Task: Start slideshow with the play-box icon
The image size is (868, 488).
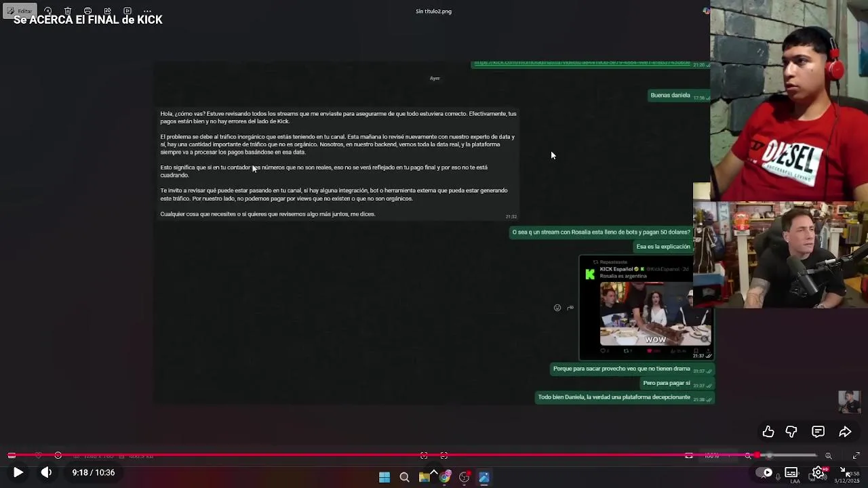Action: click(127, 11)
